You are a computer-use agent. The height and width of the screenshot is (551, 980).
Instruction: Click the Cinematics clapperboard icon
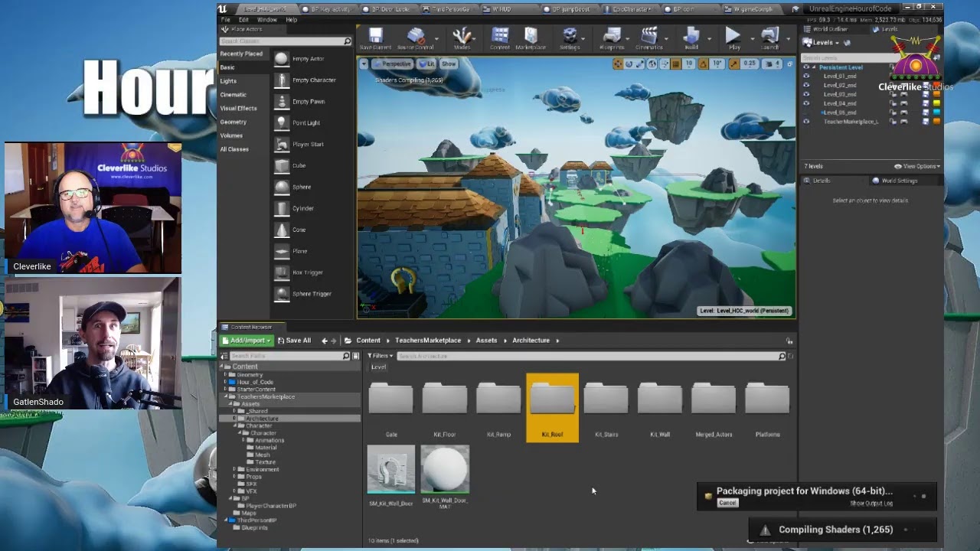[649, 36]
